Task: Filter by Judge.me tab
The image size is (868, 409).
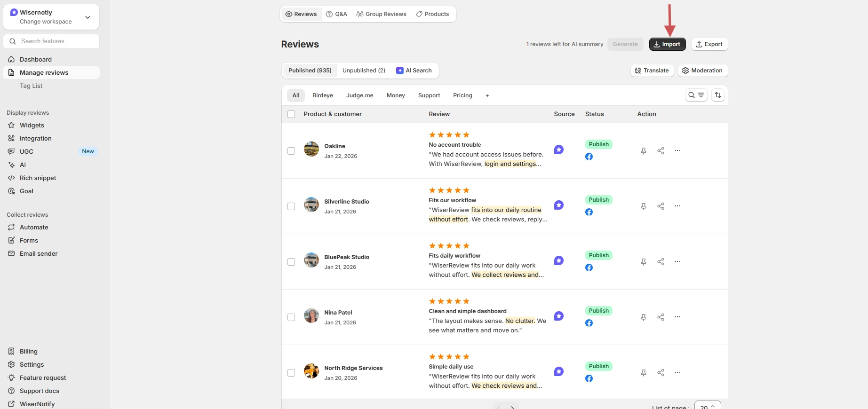Action: point(360,95)
